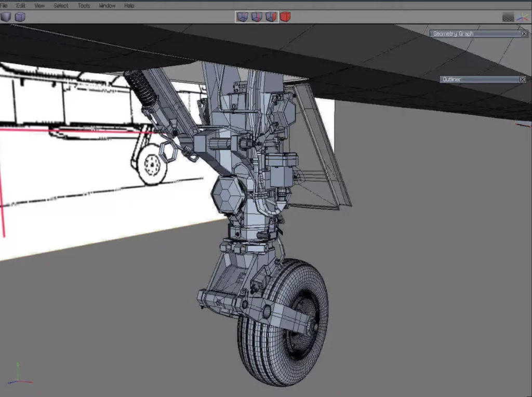Close the Geometry Graph panel
This screenshot has width=532, height=397.
(x=524, y=34)
